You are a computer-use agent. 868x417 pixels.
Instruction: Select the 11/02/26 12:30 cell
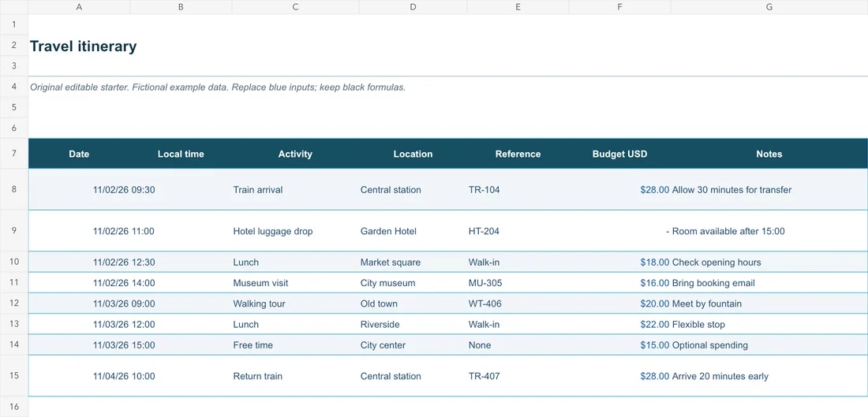click(124, 262)
